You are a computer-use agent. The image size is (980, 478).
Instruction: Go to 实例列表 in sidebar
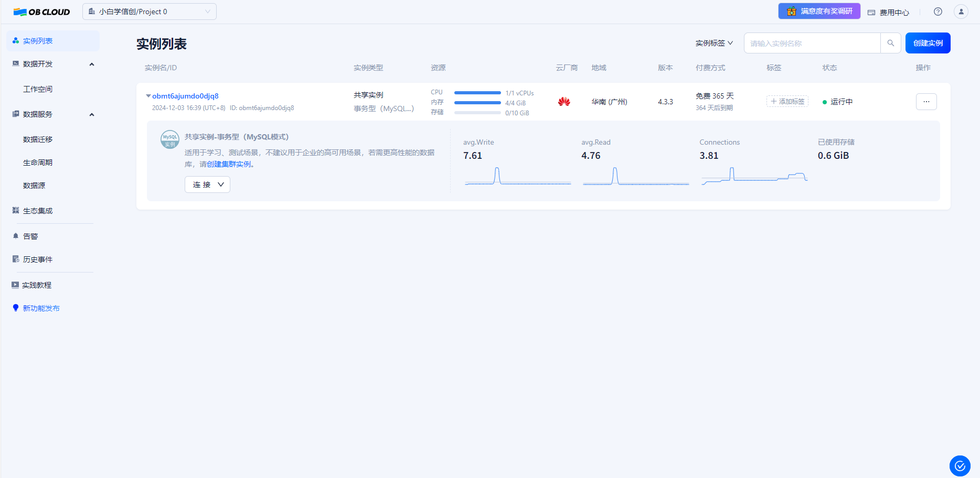coord(53,41)
